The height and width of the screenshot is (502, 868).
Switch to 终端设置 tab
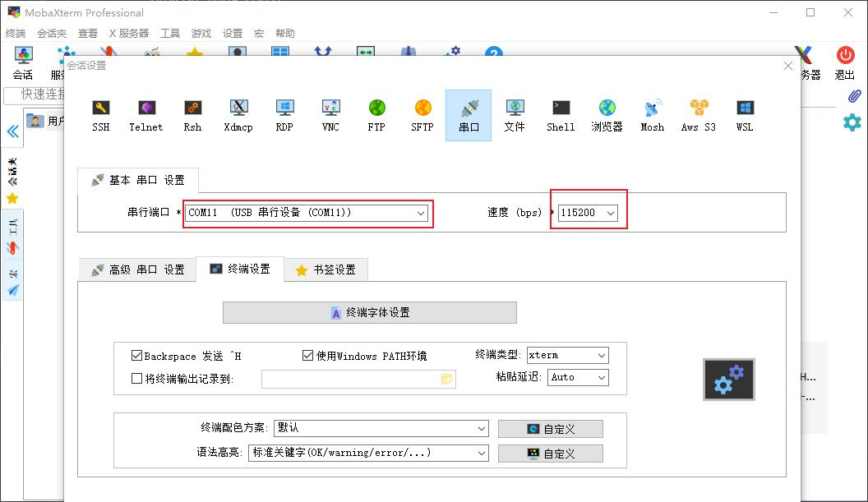[240, 269]
